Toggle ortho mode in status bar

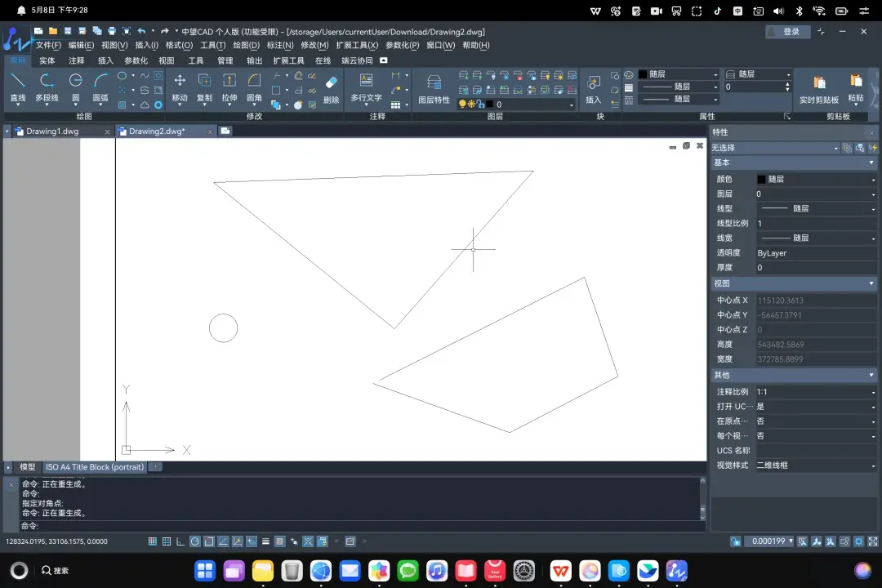pos(180,541)
